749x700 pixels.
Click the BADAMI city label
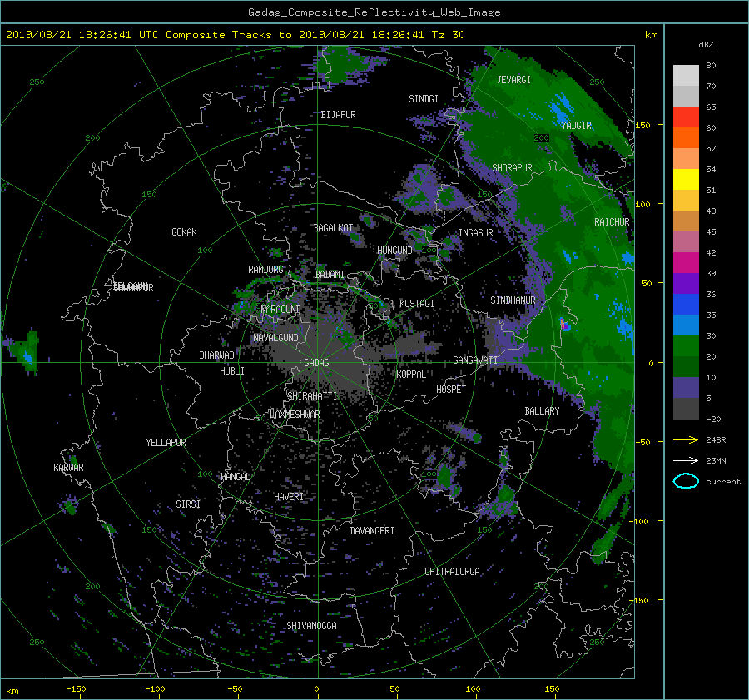tap(330, 275)
